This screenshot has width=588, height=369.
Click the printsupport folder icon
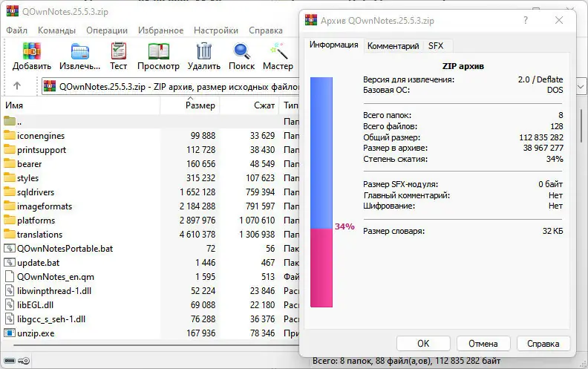(x=10, y=149)
